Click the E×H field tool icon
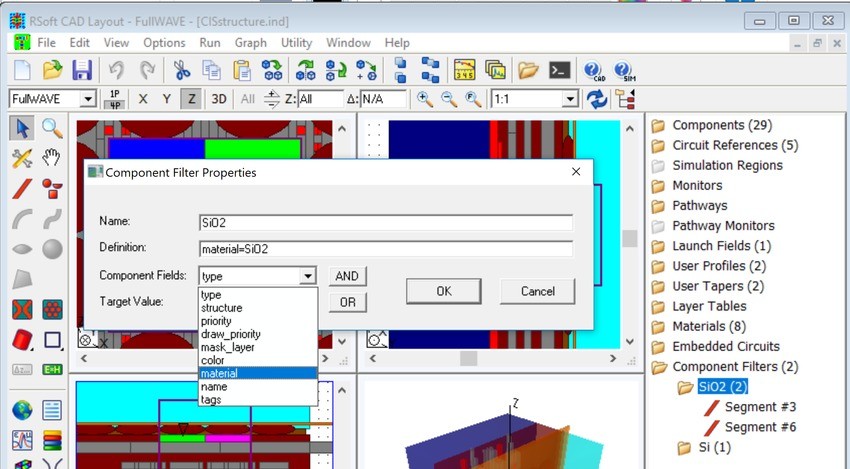Image resolution: width=850 pixels, height=469 pixels. [52, 370]
